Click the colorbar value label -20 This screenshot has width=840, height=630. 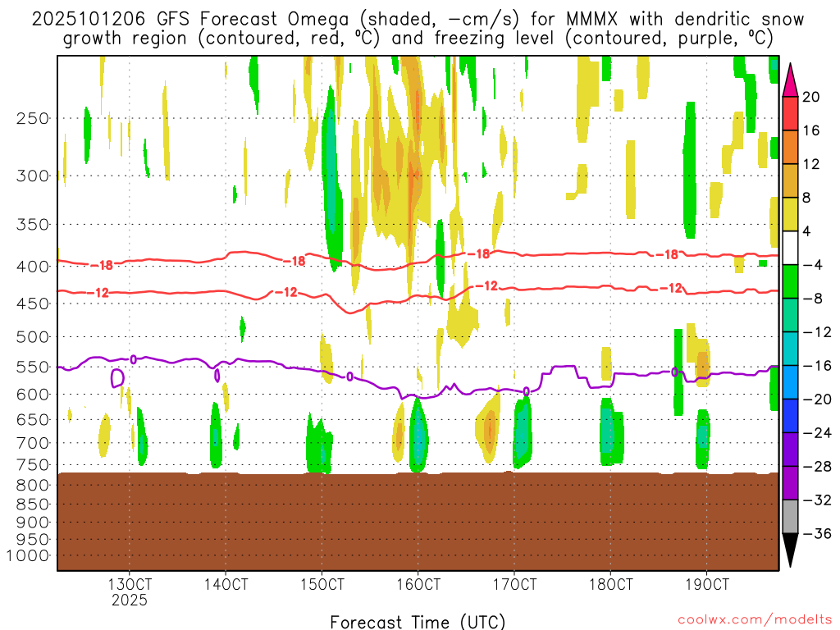[817, 399]
